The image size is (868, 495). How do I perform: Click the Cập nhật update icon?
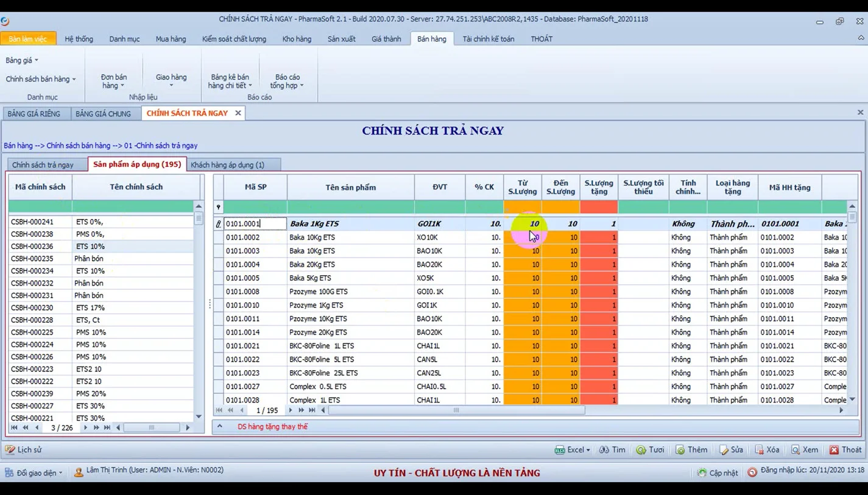point(718,472)
